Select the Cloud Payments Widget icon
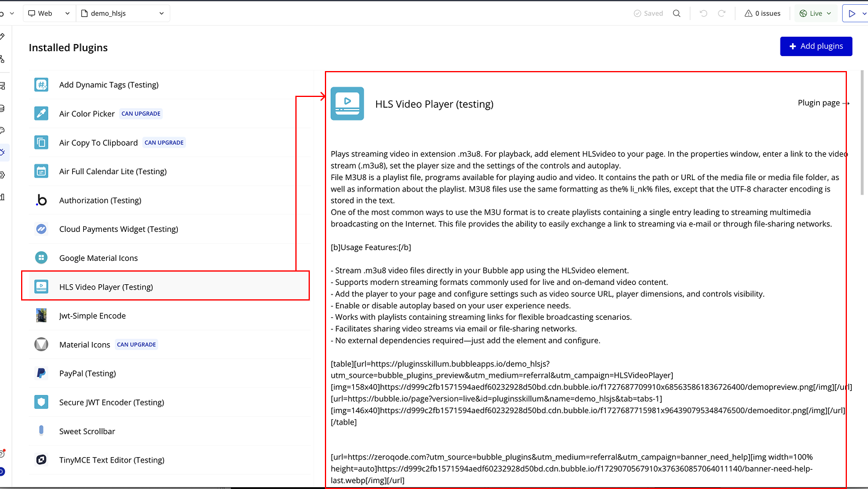Image resolution: width=868 pixels, height=489 pixels. click(41, 229)
